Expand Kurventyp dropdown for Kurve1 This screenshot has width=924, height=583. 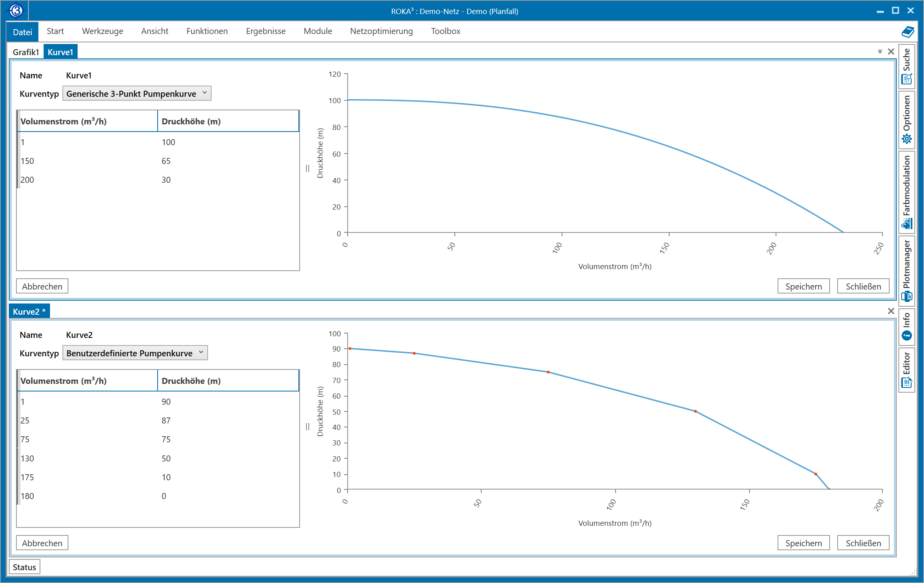[x=204, y=93]
